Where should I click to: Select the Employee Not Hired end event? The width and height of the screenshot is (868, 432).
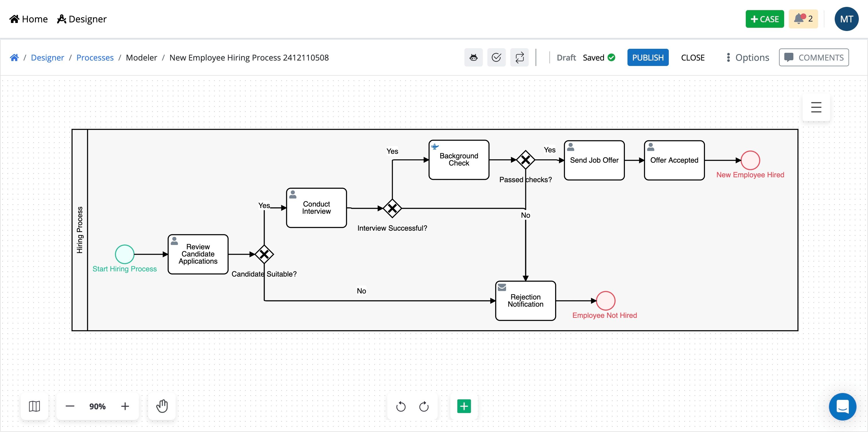[606, 301]
